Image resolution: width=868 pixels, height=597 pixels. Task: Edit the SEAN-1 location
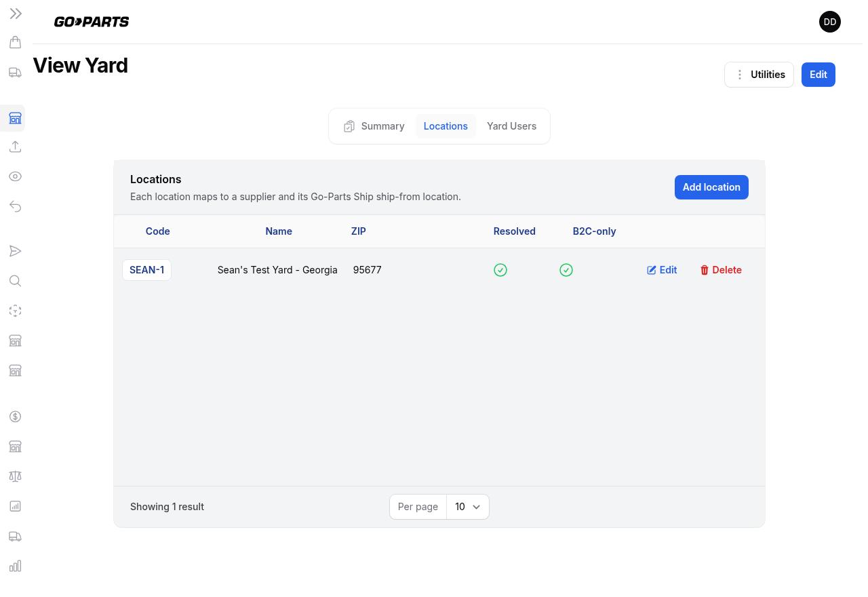tap(662, 270)
